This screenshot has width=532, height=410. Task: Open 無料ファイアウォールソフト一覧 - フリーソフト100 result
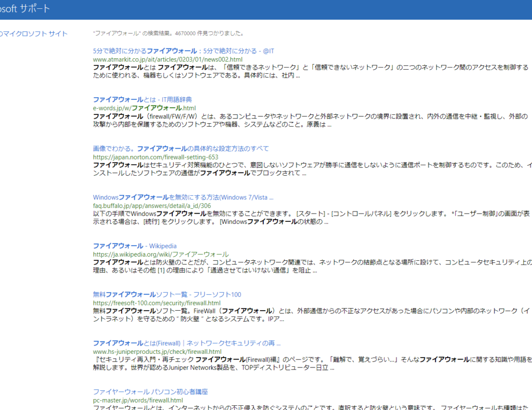tap(167, 295)
